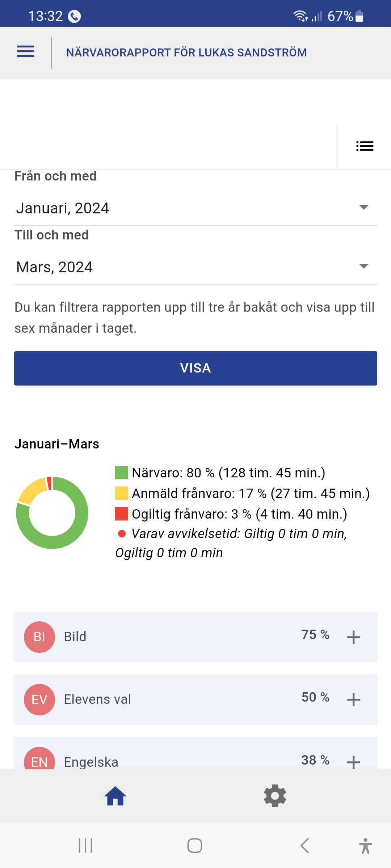Viewport: 391px width, 868px height.
Task: Tap the yellow Anmäld frånvaro swatch
Action: coord(122,493)
